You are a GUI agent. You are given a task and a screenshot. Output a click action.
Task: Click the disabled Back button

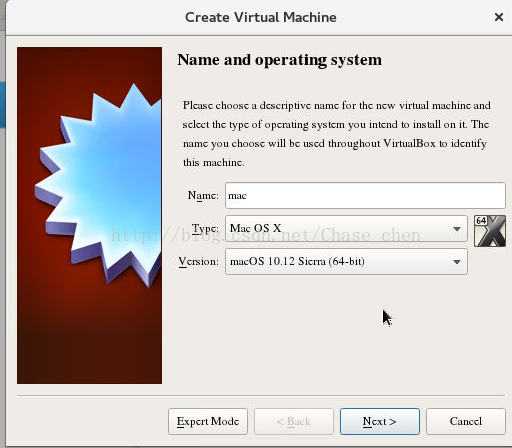point(294,421)
